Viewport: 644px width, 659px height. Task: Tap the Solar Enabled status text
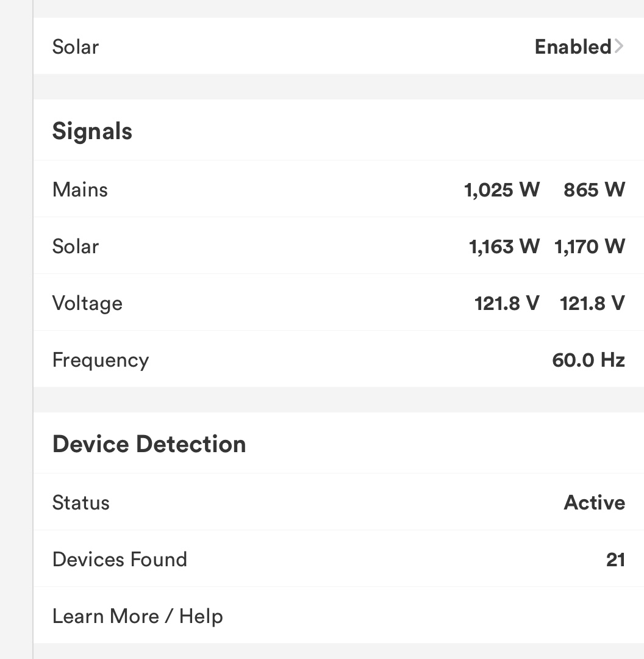coord(573,47)
